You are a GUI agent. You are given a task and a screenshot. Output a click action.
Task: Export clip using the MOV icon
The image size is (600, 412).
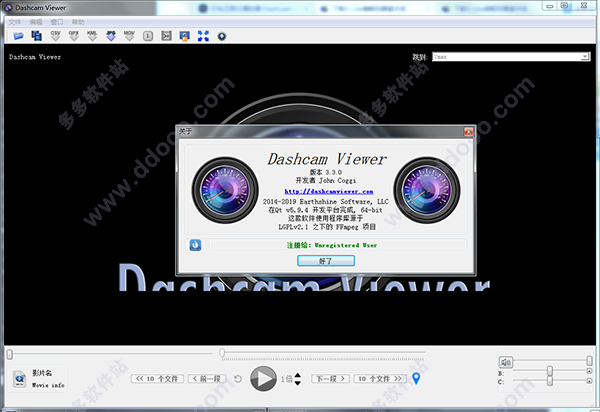[129, 36]
